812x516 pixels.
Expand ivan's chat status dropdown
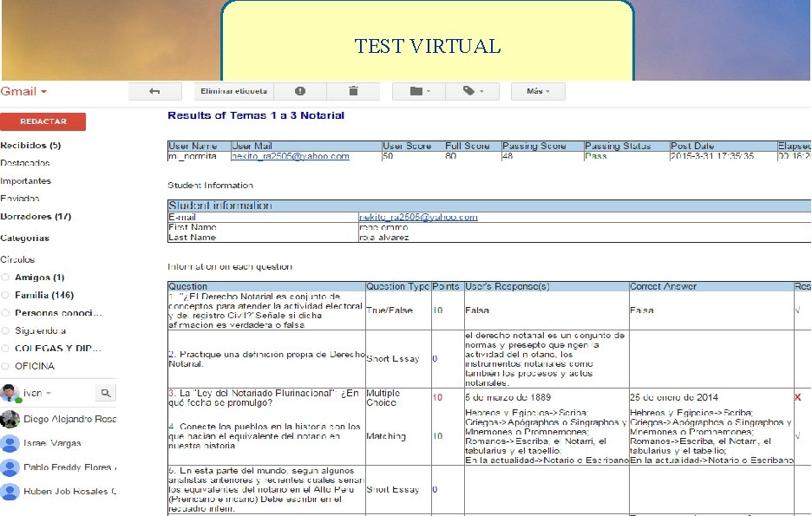click(x=49, y=394)
